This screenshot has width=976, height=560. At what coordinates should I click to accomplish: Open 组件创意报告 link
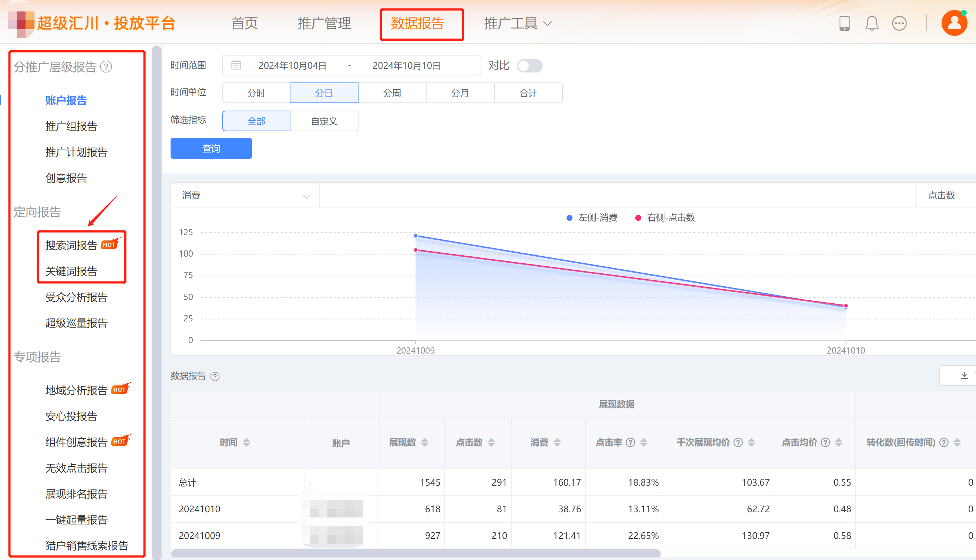coord(77,442)
